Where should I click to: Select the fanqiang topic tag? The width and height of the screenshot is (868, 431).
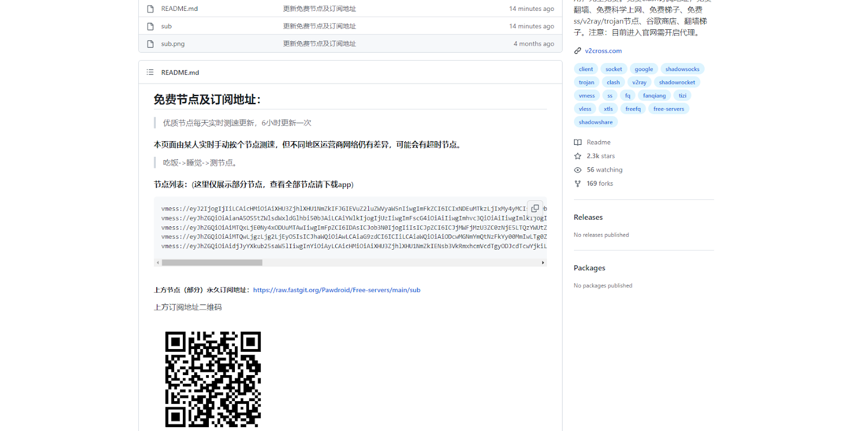(x=654, y=96)
